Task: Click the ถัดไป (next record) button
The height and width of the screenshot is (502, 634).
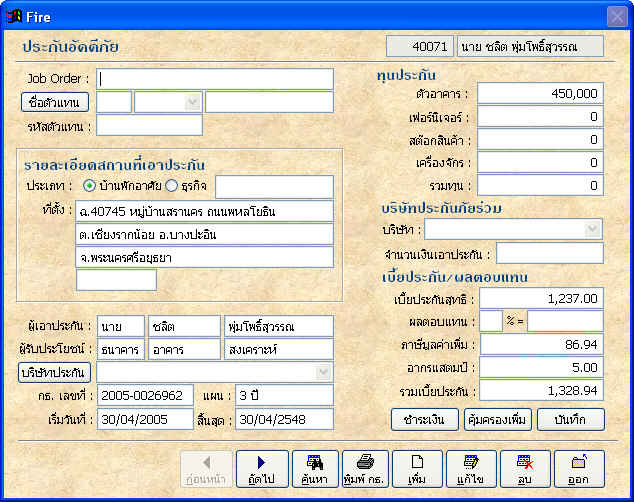Action: [262, 468]
